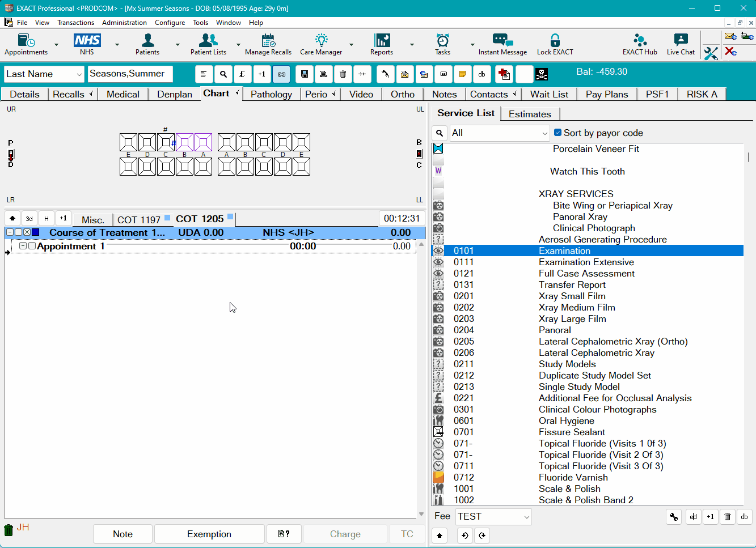Click the blue square on Course of Treatment row
This screenshot has width=756, height=548.
tap(36, 232)
